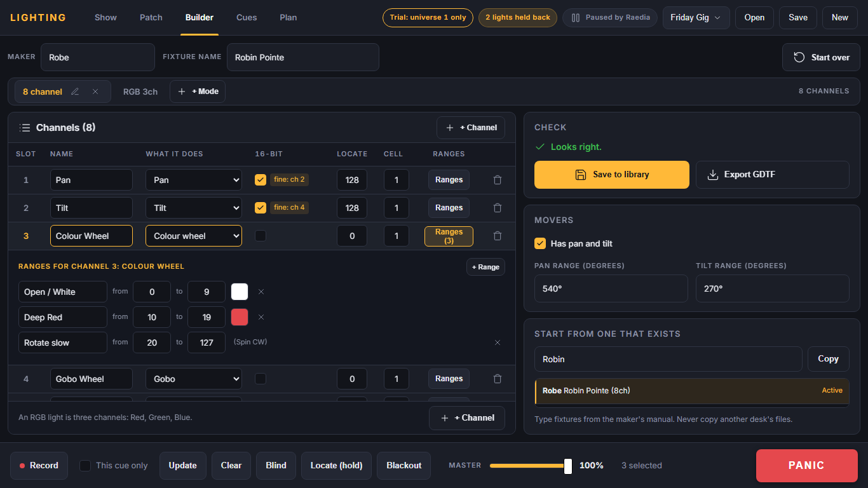Tick the This cue only checkbox
The width and height of the screenshot is (868, 488).
pos(85,466)
